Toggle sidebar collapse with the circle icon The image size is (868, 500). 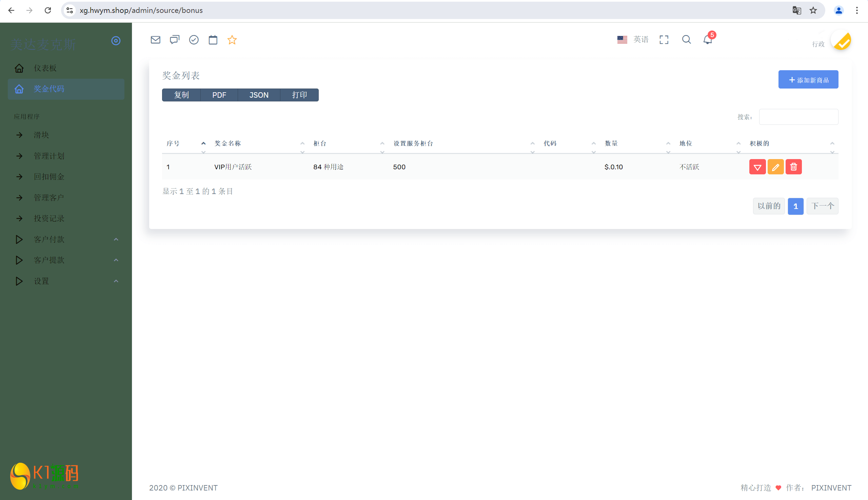click(x=116, y=41)
